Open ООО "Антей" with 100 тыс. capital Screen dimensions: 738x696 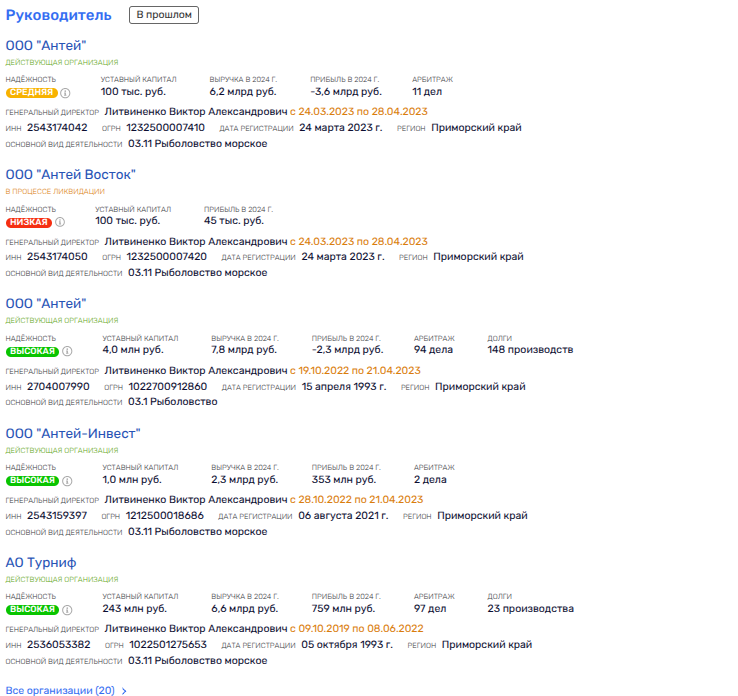click(46, 46)
